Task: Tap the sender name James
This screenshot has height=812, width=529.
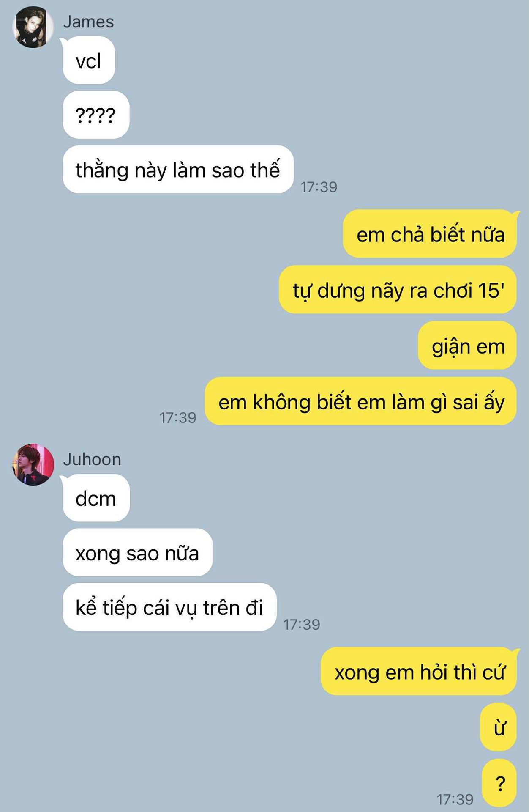Action: point(88,22)
